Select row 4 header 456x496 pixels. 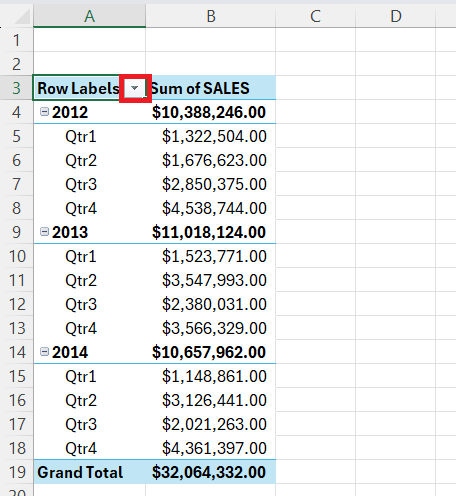16,112
